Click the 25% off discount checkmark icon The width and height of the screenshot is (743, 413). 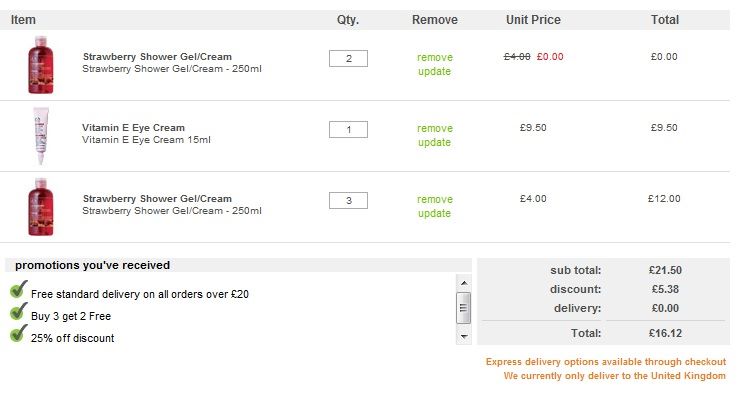click(x=17, y=335)
